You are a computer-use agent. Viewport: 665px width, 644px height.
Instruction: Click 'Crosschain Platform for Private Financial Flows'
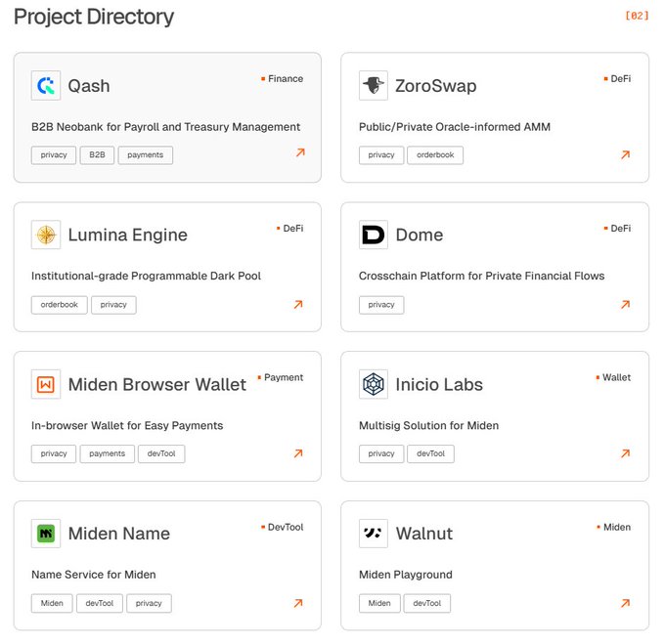[482, 277]
